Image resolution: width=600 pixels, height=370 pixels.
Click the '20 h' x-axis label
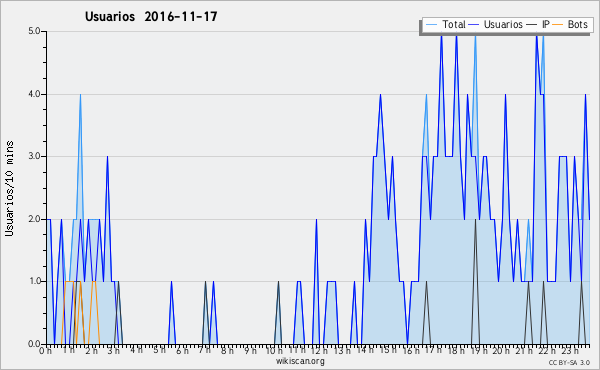coord(501,350)
